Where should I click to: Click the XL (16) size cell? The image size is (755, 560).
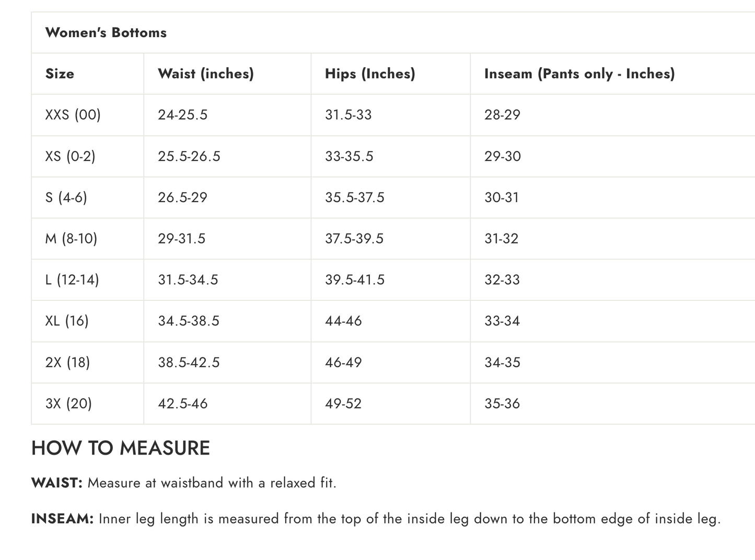tap(67, 321)
